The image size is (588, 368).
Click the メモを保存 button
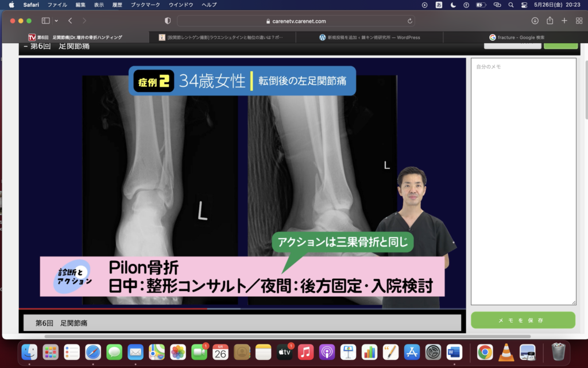click(523, 320)
